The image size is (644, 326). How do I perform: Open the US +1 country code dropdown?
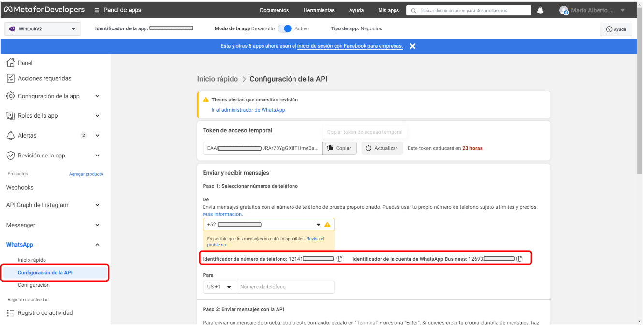(x=219, y=287)
